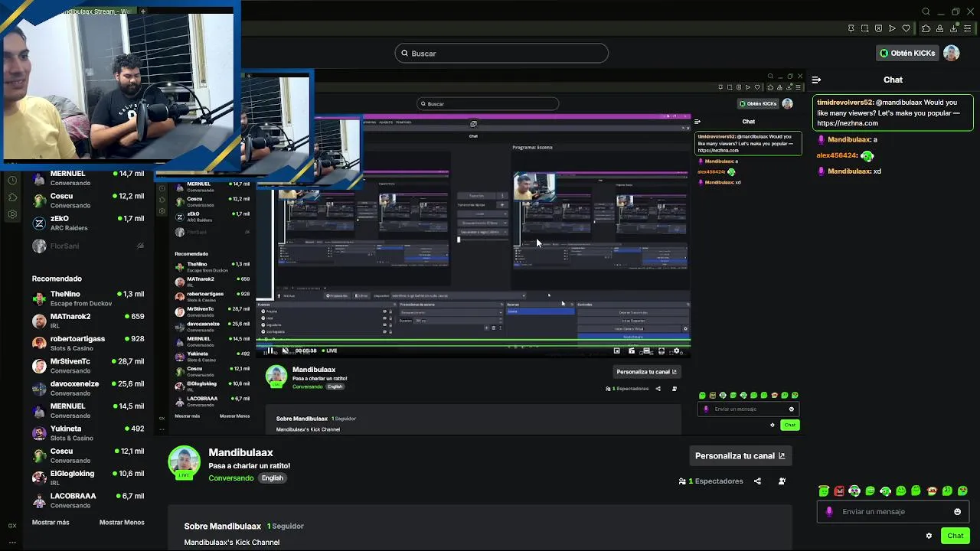Collapse recommended list with Mostrar Menos
Image resolution: width=980 pixels, height=551 pixels.
point(122,522)
